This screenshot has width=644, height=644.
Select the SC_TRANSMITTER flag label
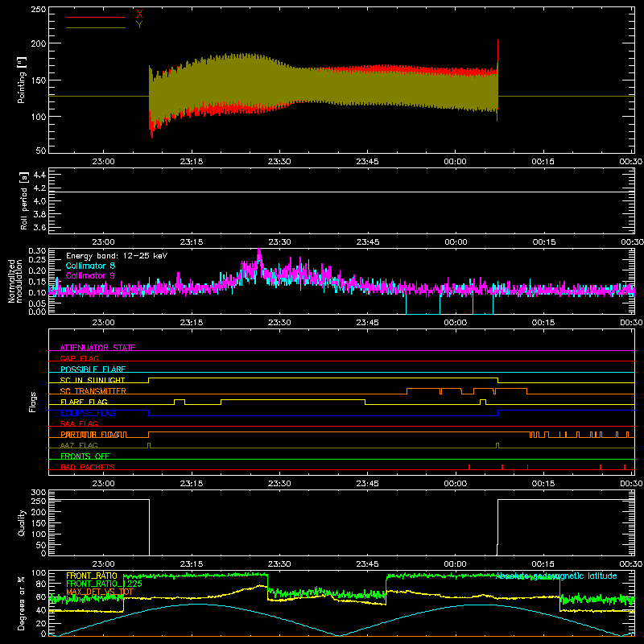[93, 390]
